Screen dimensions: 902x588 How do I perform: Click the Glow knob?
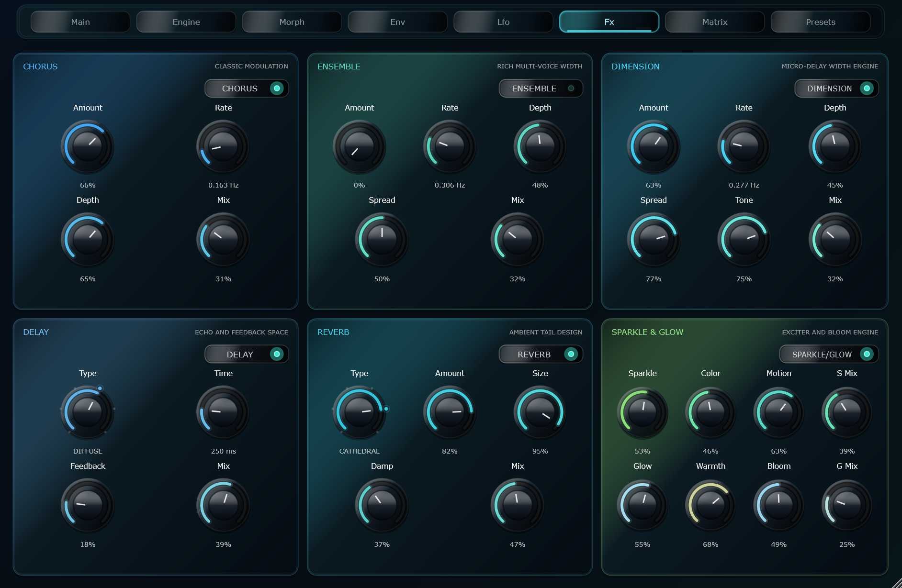[x=643, y=505]
